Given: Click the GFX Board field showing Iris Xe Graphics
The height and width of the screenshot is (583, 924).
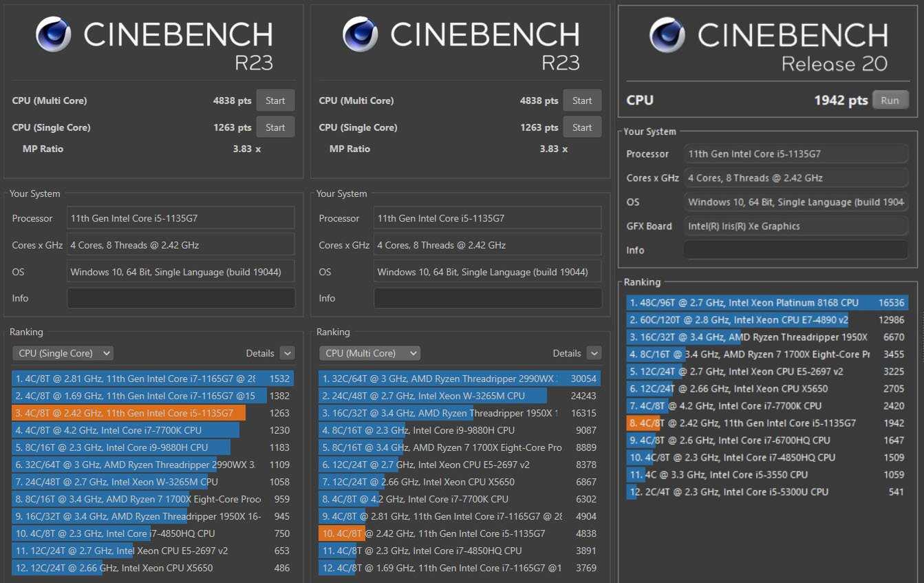Looking at the screenshot, I should [796, 226].
